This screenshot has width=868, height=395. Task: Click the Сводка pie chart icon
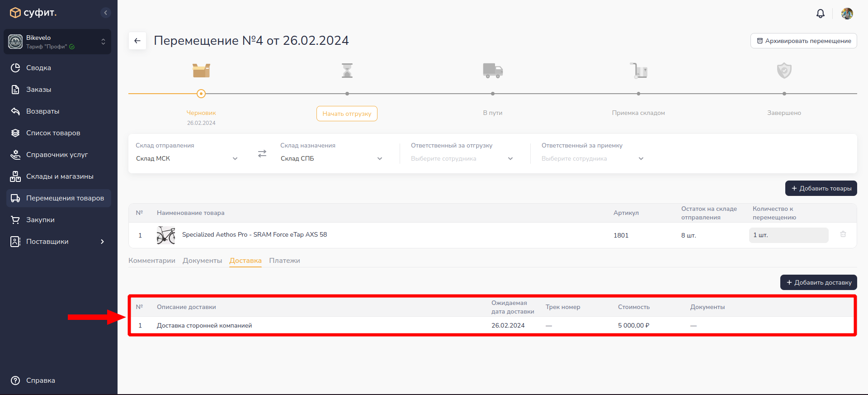(15, 68)
